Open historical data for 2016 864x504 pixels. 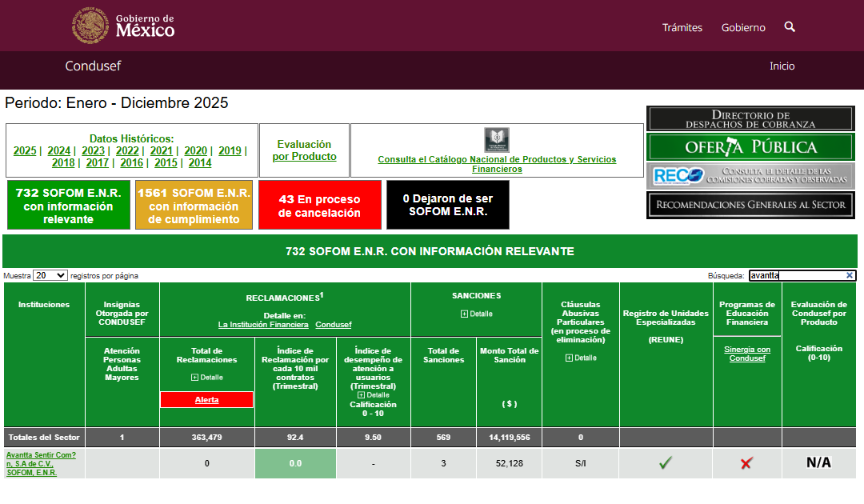pyautogui.click(x=132, y=163)
